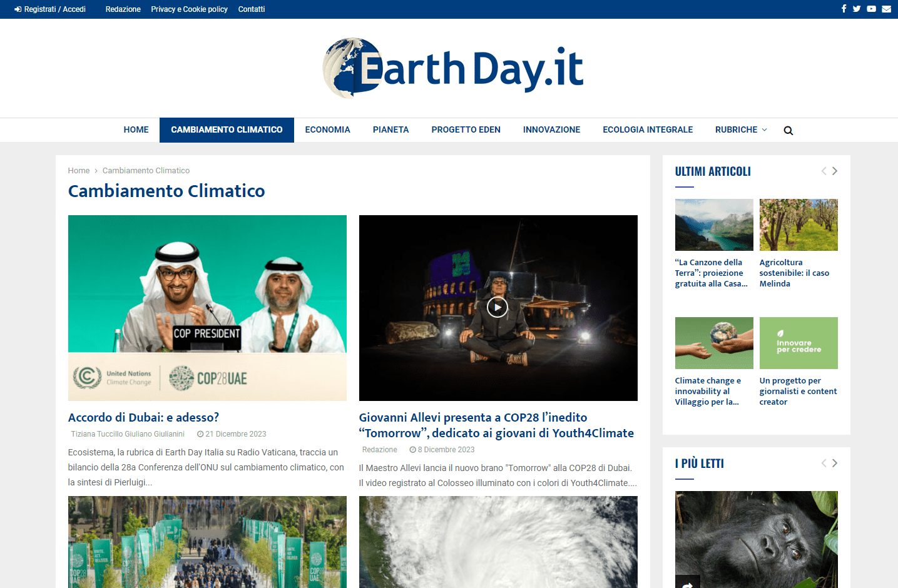Screen dimensions: 898x588
Task: Click the '21 Dicembre 2023' date text
Action: (236, 433)
